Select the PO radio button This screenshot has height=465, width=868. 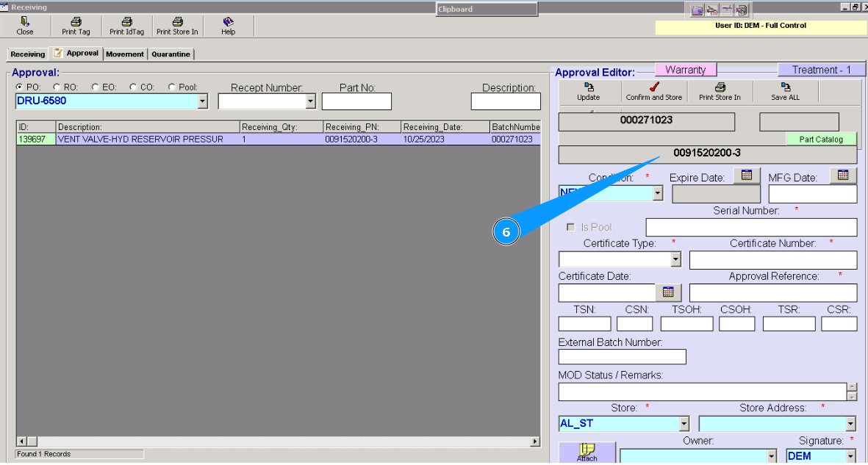point(20,87)
